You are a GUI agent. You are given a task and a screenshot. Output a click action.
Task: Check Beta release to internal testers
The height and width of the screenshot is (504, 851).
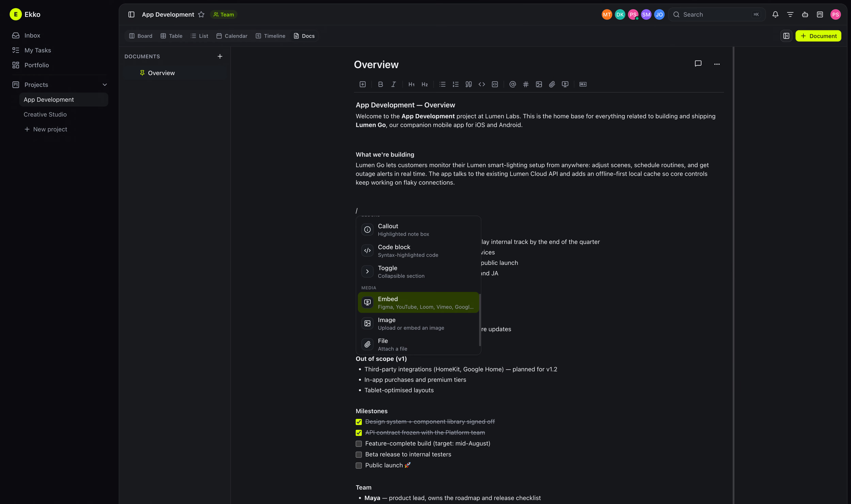coord(358,454)
